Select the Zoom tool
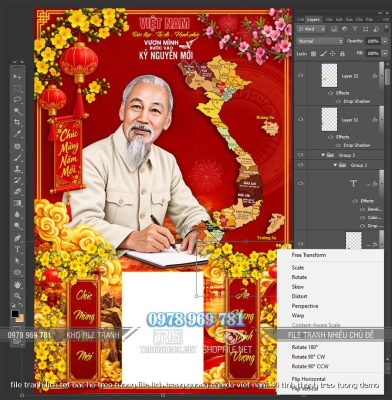This screenshot has height=400, width=392. pos(17,296)
